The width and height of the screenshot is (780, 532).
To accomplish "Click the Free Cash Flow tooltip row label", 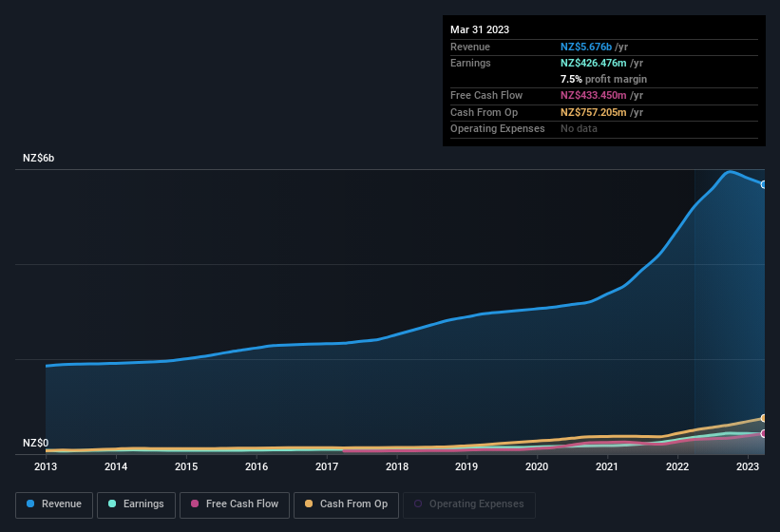I will click(x=486, y=95).
